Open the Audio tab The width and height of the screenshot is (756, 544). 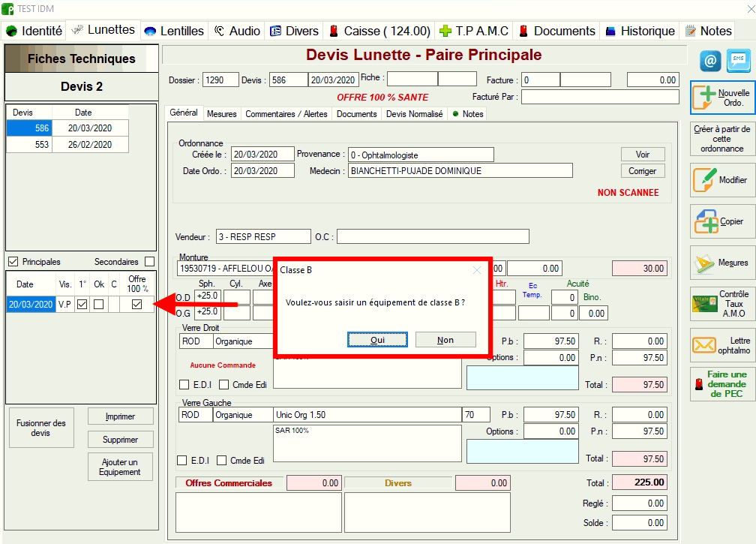[237, 31]
